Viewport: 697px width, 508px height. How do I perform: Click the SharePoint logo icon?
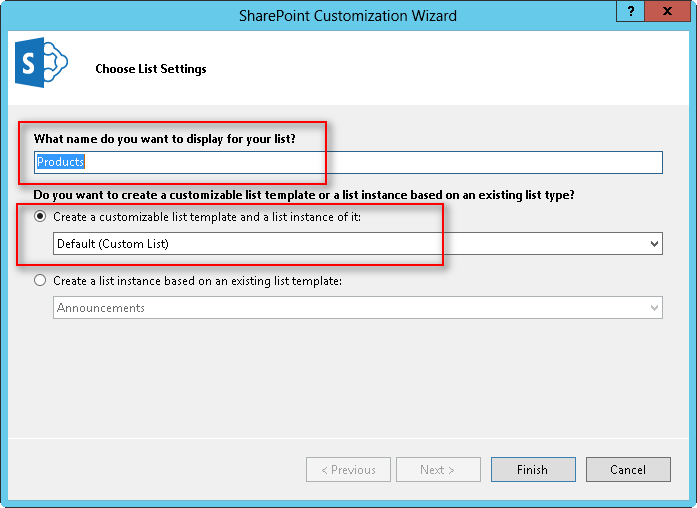[40, 67]
